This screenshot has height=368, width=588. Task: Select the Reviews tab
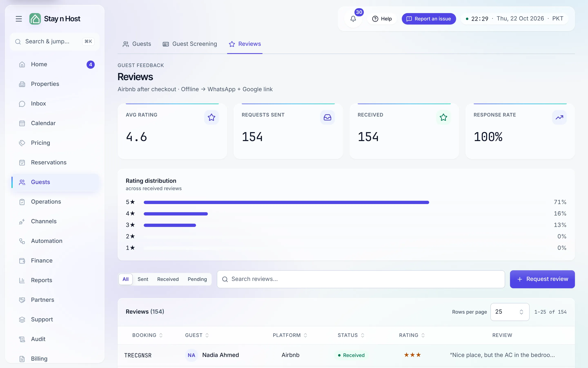245,44
